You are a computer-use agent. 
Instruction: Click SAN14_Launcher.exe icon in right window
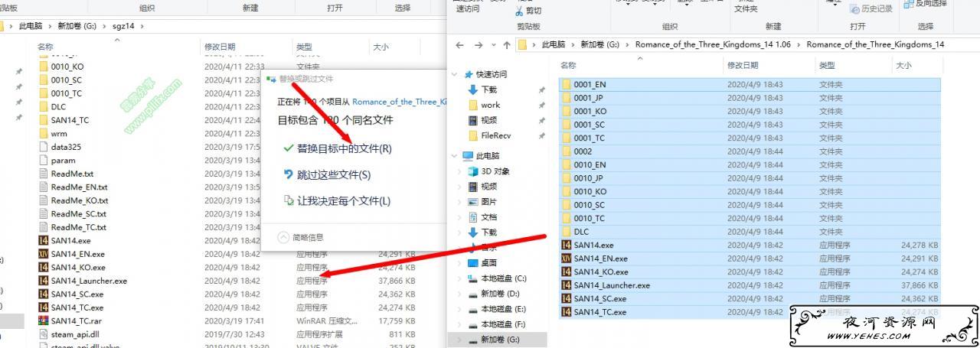[567, 285]
